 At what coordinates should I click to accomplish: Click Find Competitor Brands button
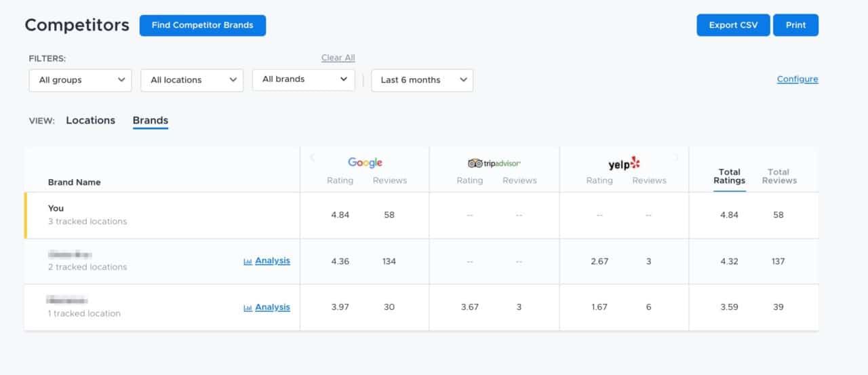202,25
